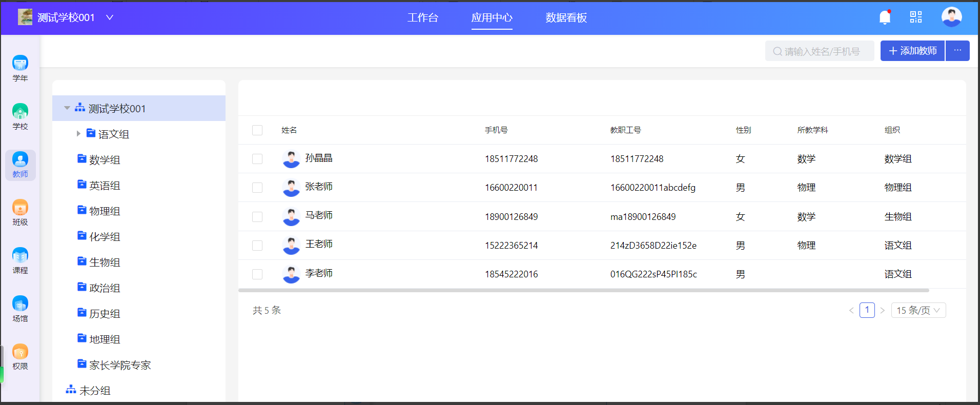
Task: Open the QR code grid icon
Action: click(x=915, y=17)
